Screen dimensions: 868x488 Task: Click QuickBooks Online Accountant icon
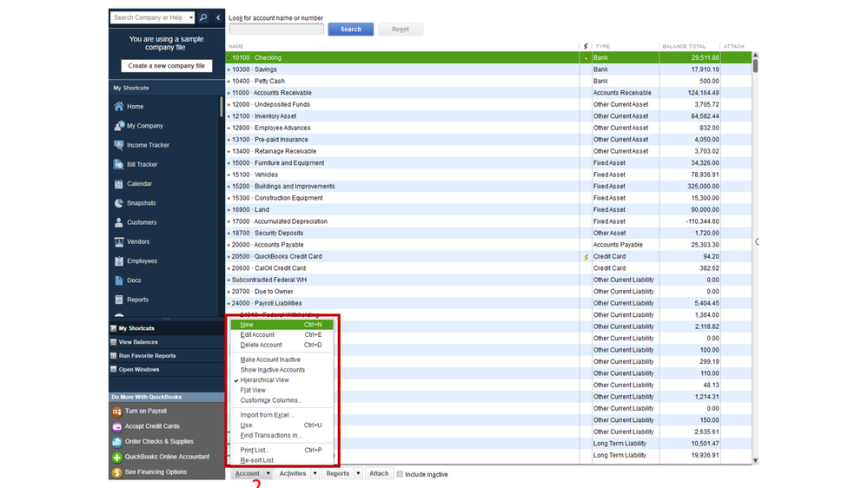[116, 457]
